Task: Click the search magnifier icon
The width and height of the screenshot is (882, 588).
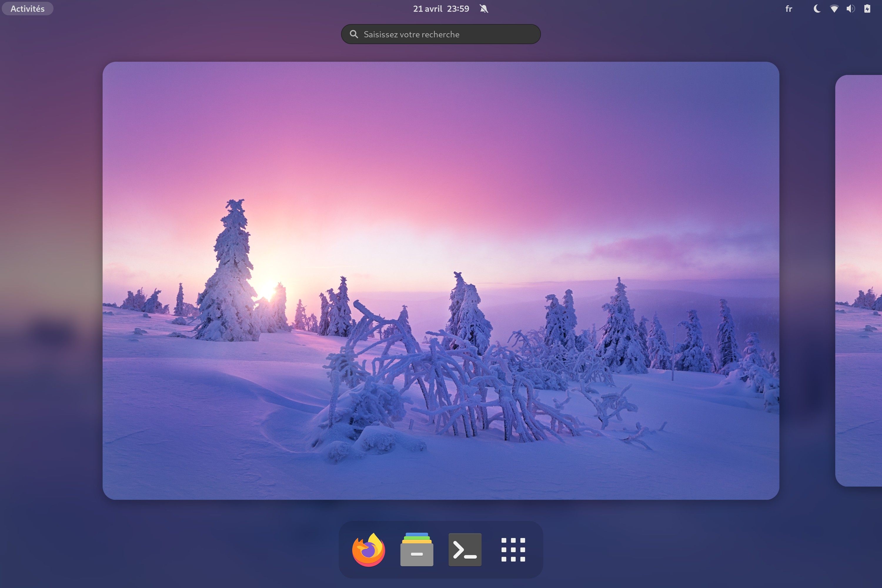Action: tap(354, 34)
